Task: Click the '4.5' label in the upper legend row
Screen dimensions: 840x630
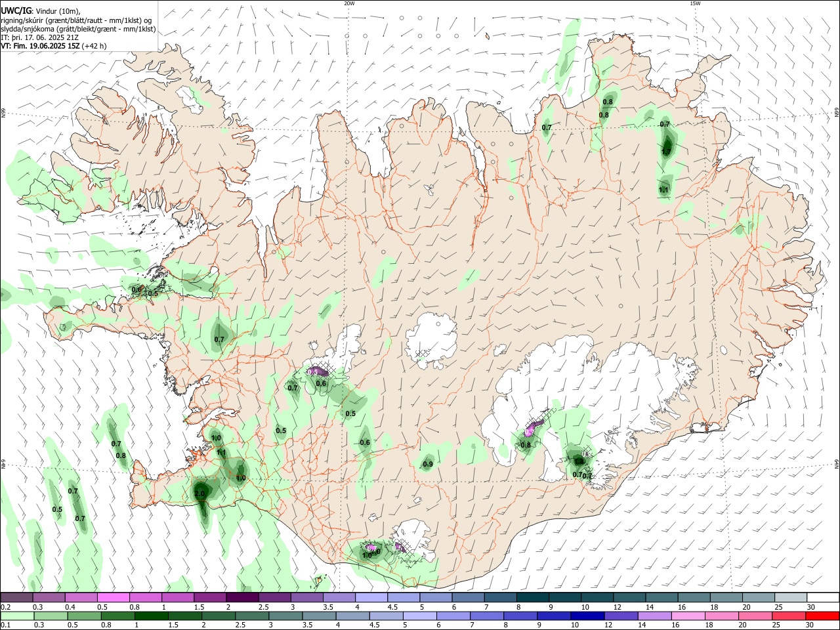Action: [x=392, y=607]
